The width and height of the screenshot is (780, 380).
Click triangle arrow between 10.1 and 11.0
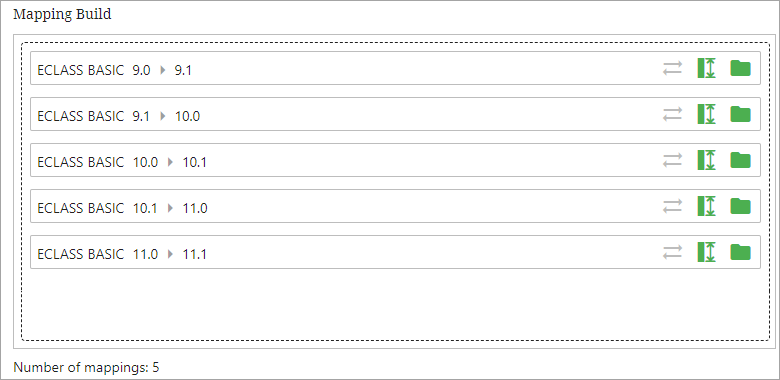[x=171, y=208]
